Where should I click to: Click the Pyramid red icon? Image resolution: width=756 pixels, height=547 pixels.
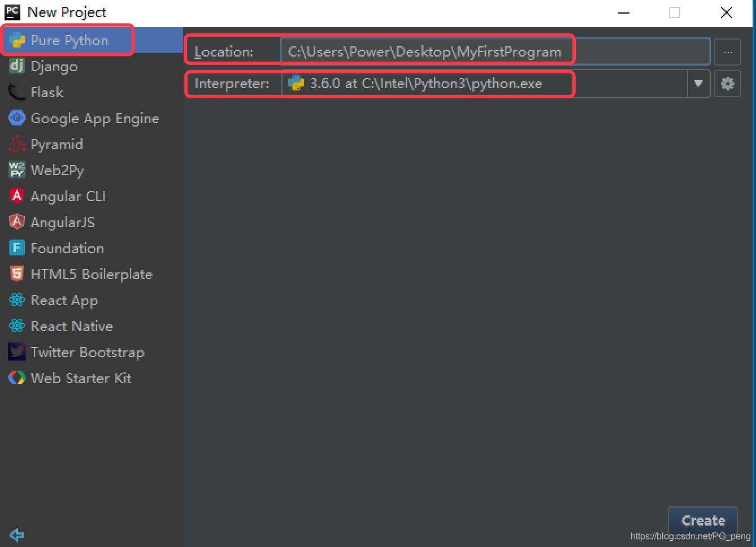(x=17, y=144)
